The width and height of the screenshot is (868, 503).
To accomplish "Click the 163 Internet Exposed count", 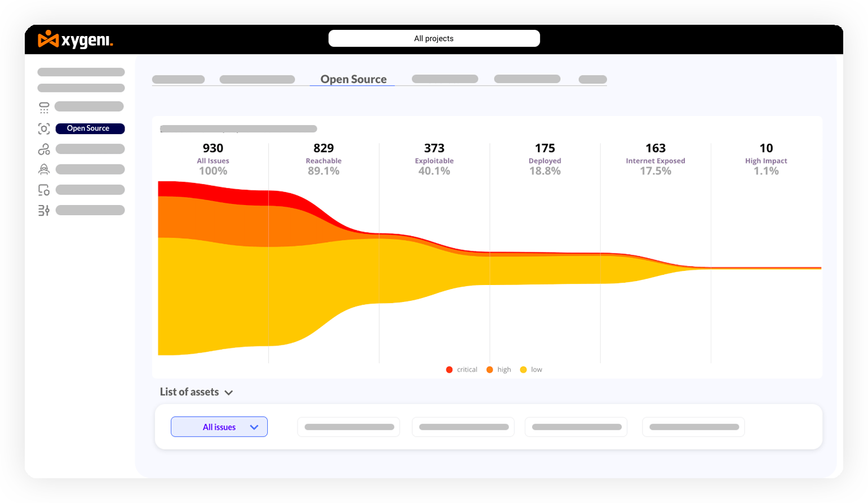I will coord(656,148).
